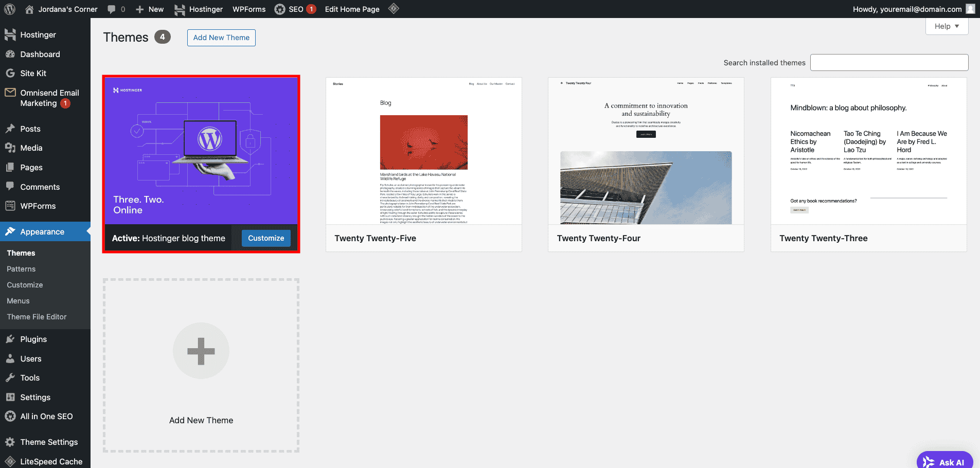Screen dimensions: 980x468
Task: Click the search installed themes field
Action: (888, 62)
